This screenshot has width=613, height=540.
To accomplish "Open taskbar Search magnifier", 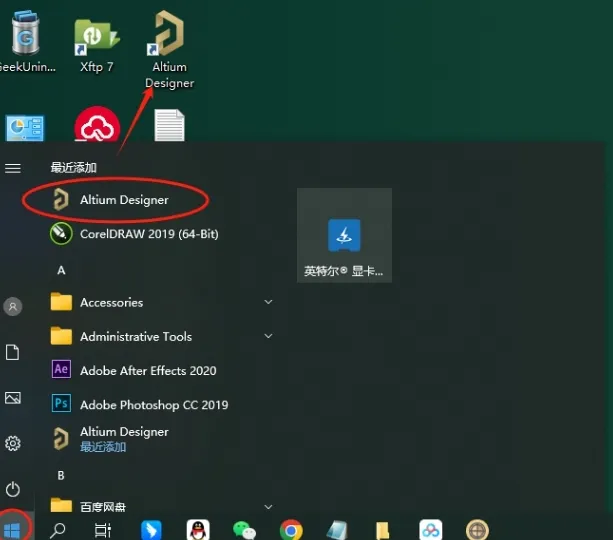I will pyautogui.click(x=58, y=531).
